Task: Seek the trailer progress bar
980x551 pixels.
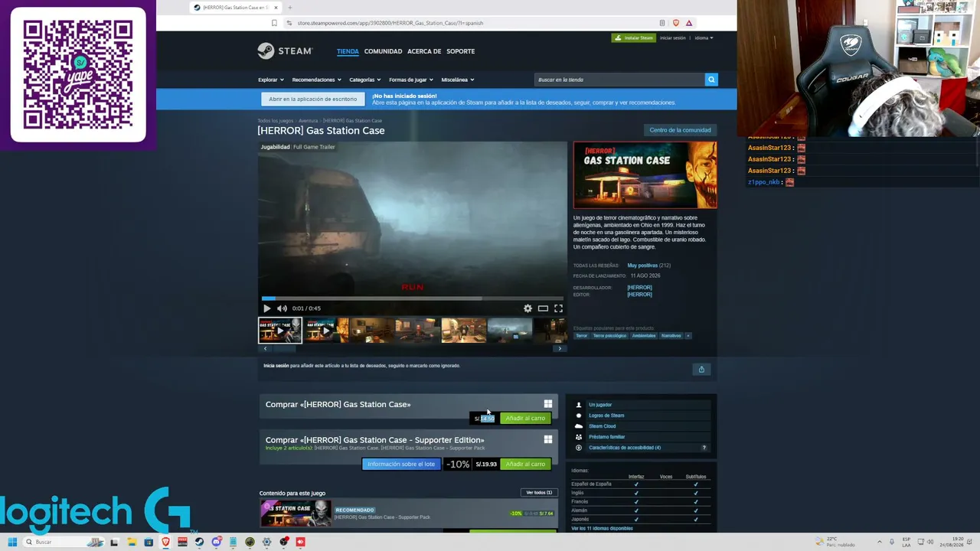Action: [x=412, y=298]
